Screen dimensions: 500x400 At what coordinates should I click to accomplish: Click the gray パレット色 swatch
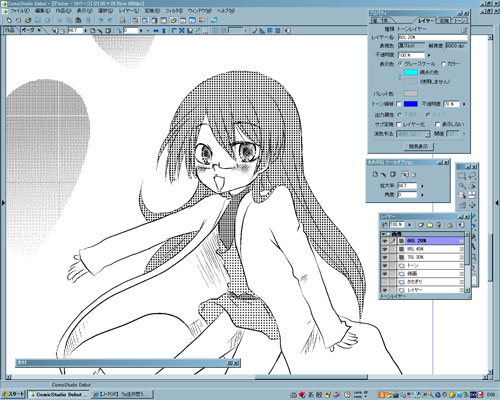(410, 93)
